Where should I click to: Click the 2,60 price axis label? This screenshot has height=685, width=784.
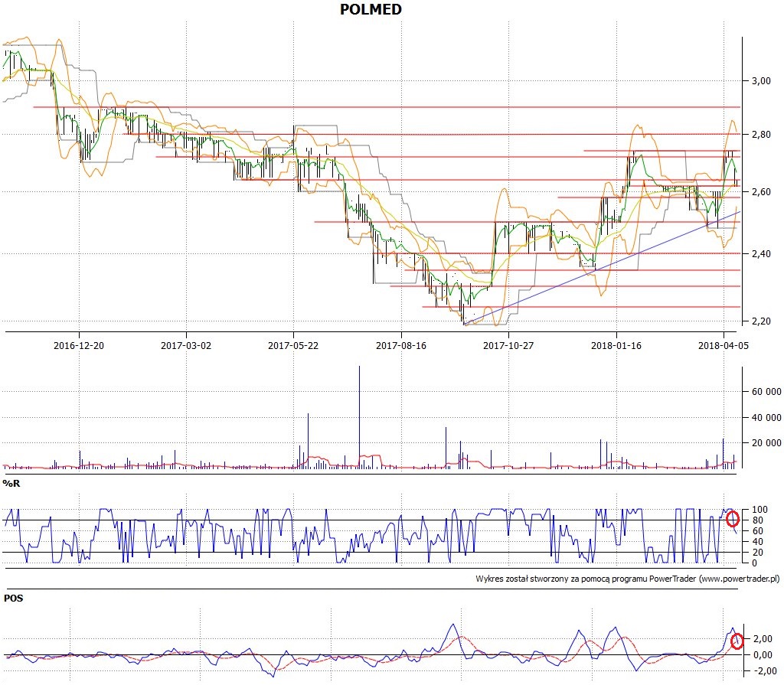click(761, 191)
